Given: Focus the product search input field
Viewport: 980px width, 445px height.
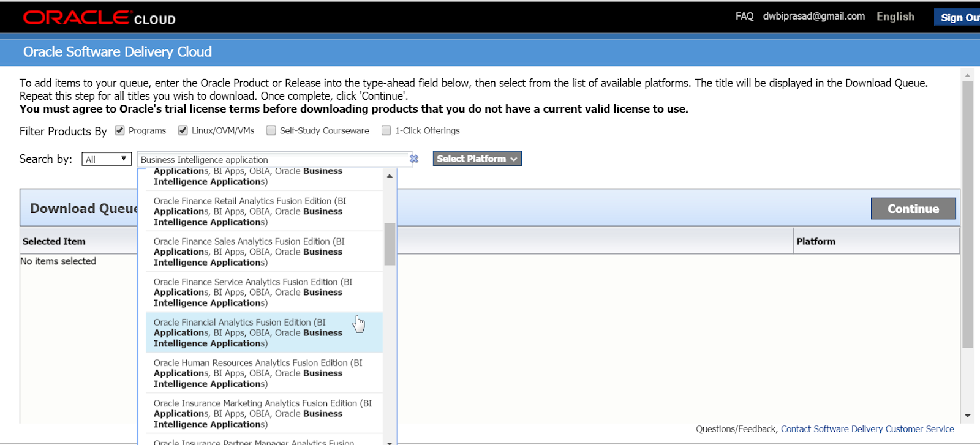Looking at the screenshot, I should coord(274,159).
